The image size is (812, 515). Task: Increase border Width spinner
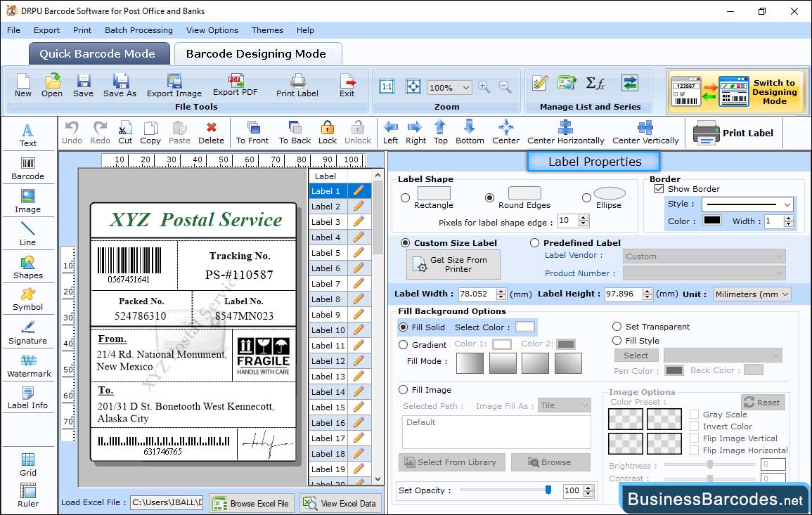point(788,219)
